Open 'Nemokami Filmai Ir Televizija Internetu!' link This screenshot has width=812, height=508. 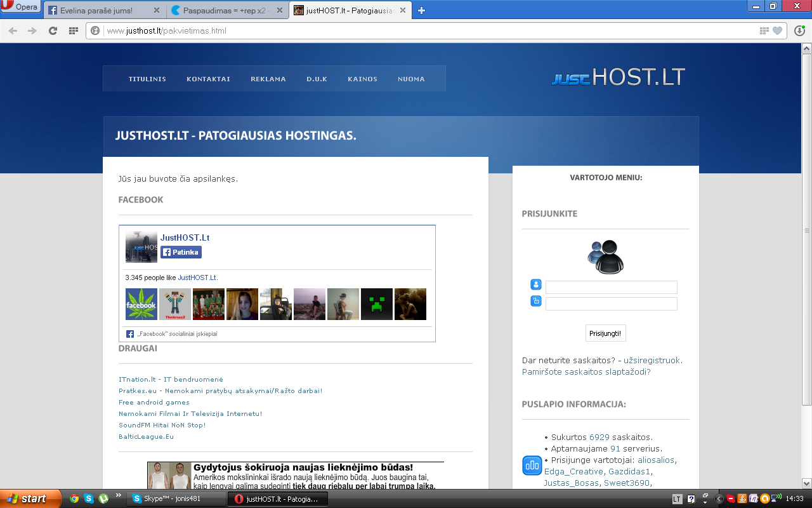point(190,413)
